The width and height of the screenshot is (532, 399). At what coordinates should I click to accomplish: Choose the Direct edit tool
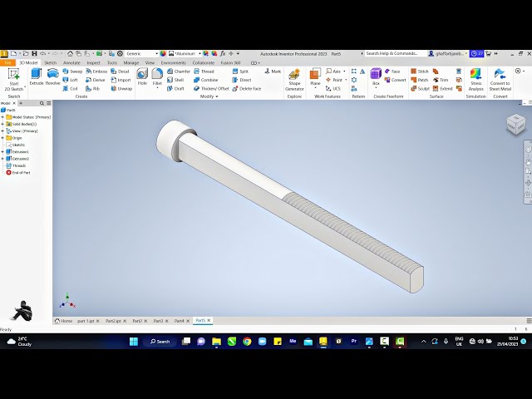point(242,80)
